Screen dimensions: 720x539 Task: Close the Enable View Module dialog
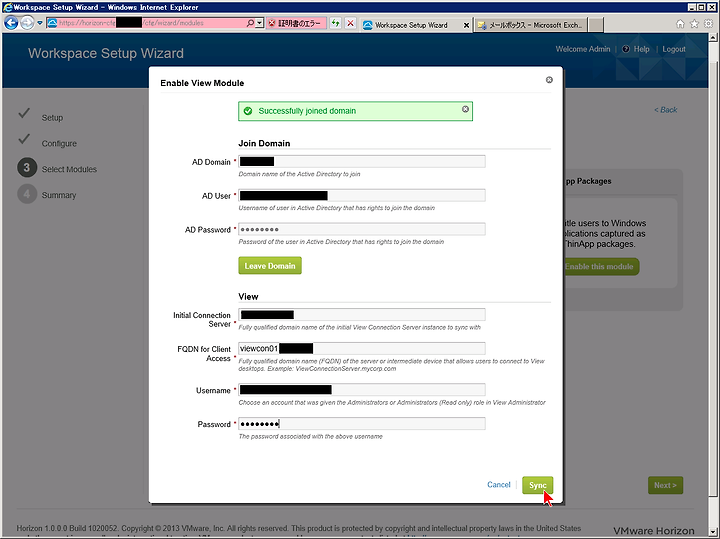coord(549,80)
